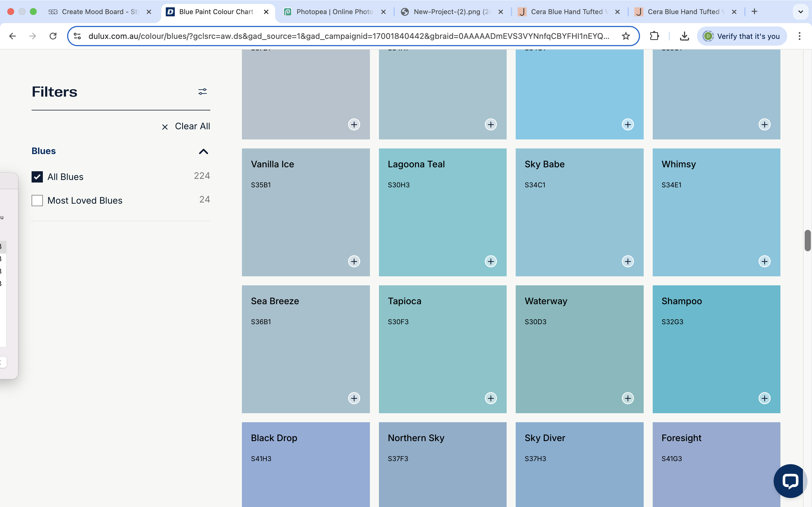Screen dimensions: 812x507
Task: Click Verify that it's you button
Action: click(742, 36)
